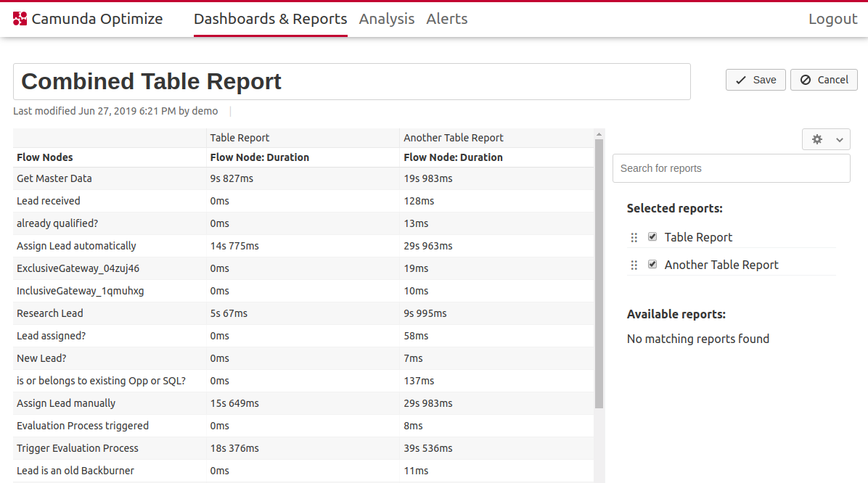
Task: Grab the drag handle beside Another Table Report
Action: [634, 265]
